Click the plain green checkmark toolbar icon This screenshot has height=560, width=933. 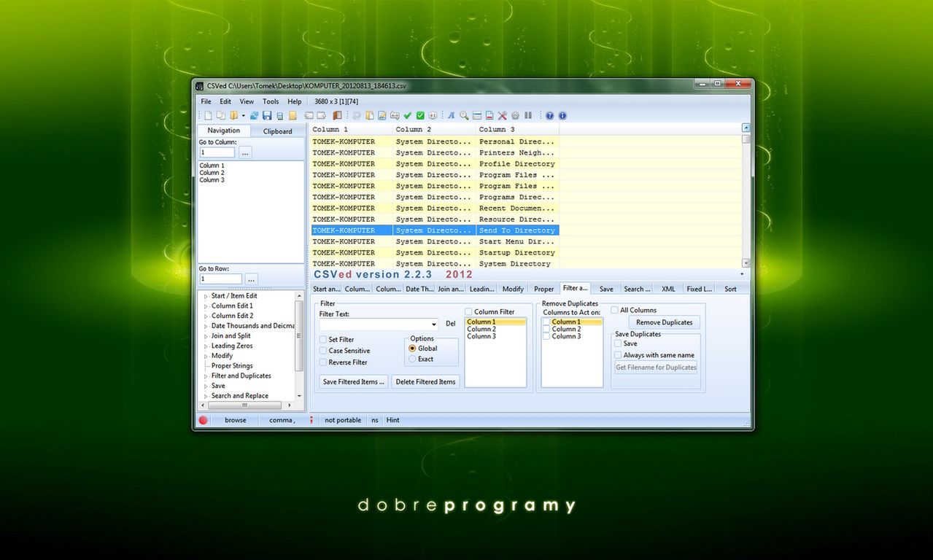[x=407, y=115]
